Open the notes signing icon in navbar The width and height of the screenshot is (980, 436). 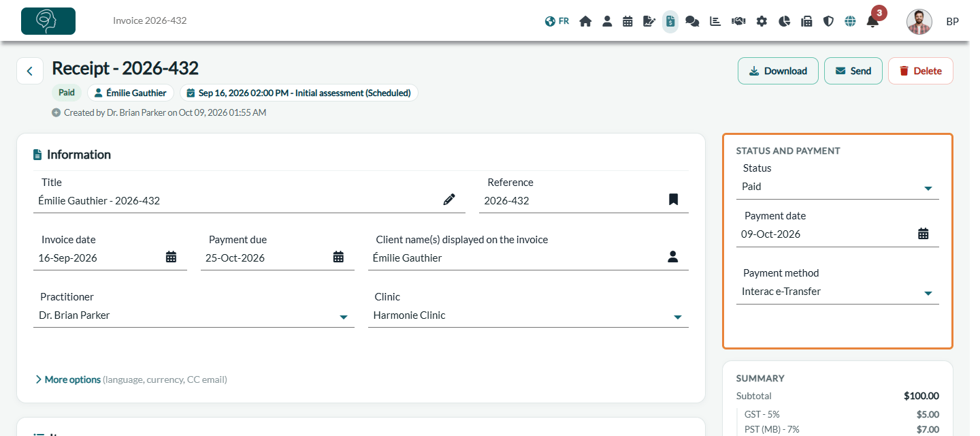click(x=649, y=21)
